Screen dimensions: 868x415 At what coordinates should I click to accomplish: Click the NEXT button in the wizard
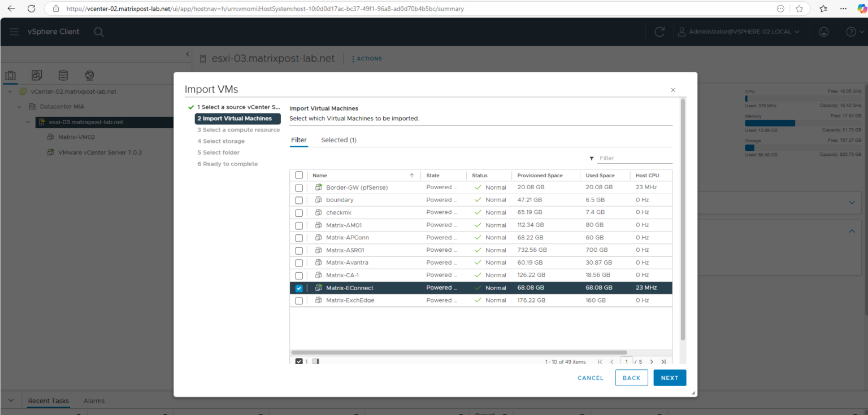coord(670,378)
